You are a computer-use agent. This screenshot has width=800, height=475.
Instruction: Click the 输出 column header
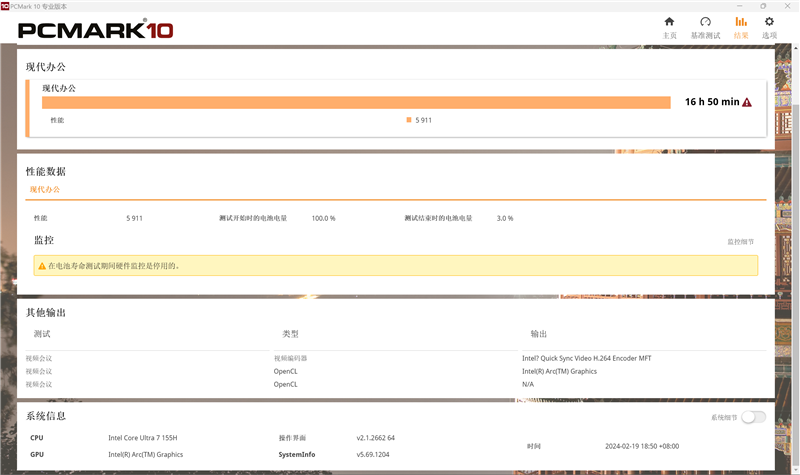539,334
